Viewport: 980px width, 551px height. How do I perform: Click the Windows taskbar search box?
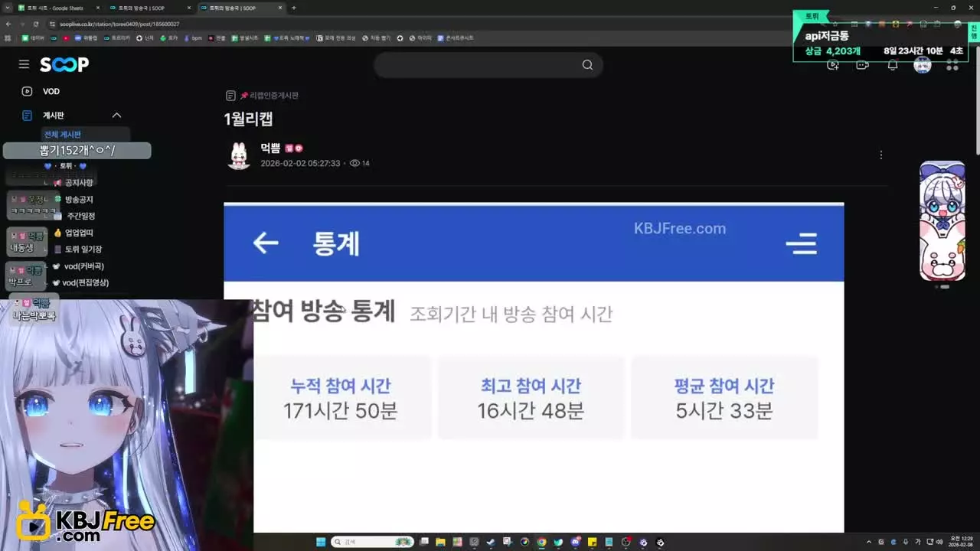[x=372, y=543]
